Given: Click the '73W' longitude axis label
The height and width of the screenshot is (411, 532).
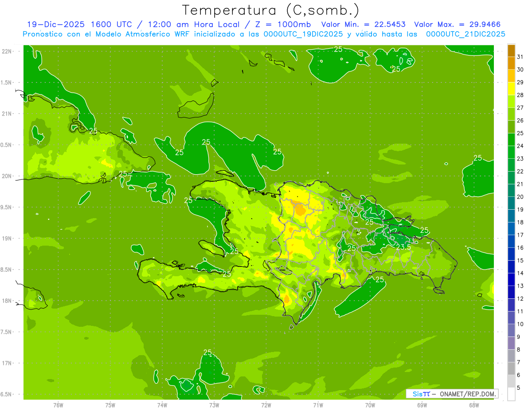Looking at the screenshot, I should pyautogui.click(x=214, y=405).
